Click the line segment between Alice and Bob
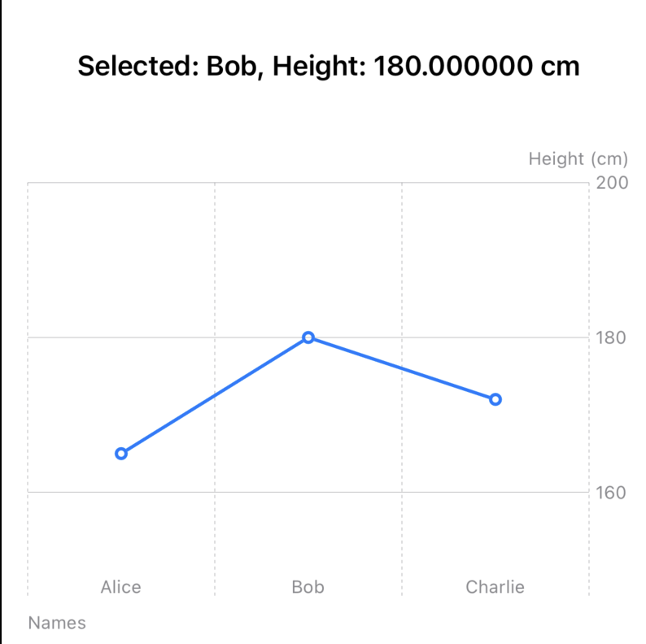Viewport: 646px width, 644px height. pyautogui.click(x=215, y=395)
